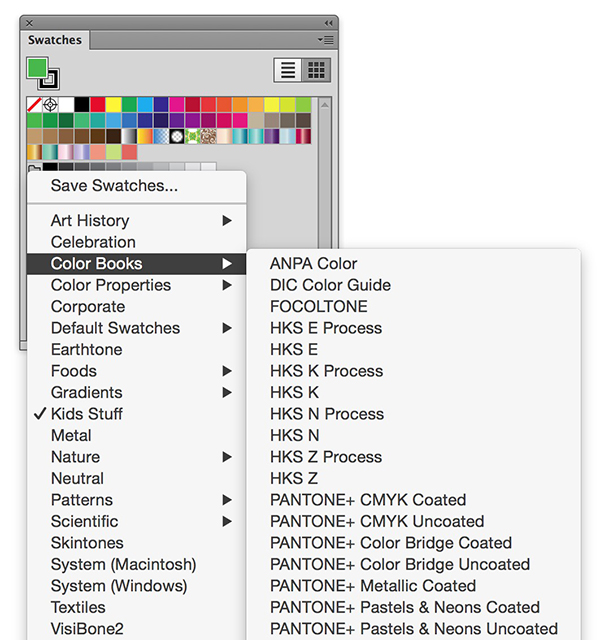
Task: Expand the Nature submenu
Action: (x=137, y=457)
